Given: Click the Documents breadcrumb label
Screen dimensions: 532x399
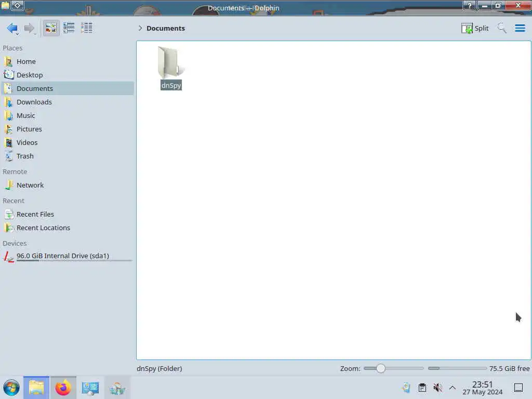Looking at the screenshot, I should (166, 28).
